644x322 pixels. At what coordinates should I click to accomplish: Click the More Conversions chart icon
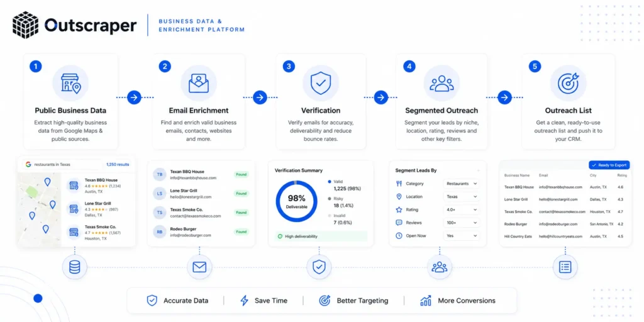(426, 301)
